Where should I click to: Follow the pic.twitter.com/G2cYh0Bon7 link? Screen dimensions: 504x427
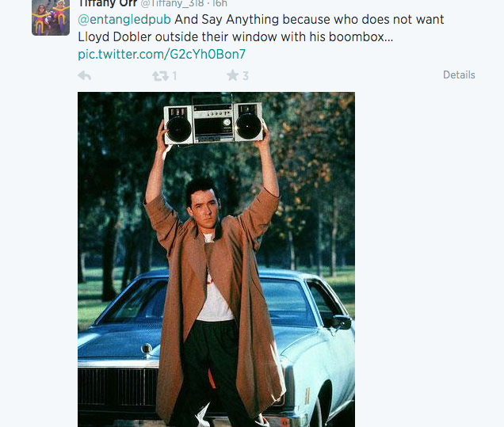pyautogui.click(x=162, y=54)
